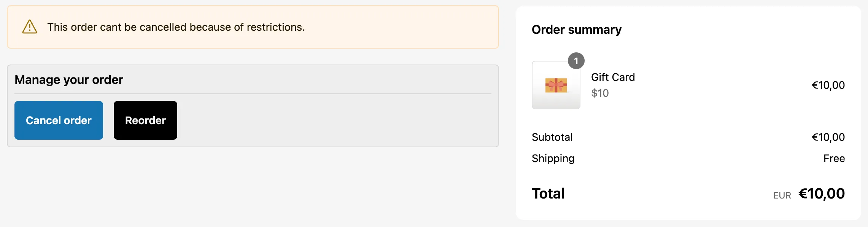Image resolution: width=868 pixels, height=227 pixels.
Task: Select the Gift Card product image
Action: pos(556,85)
